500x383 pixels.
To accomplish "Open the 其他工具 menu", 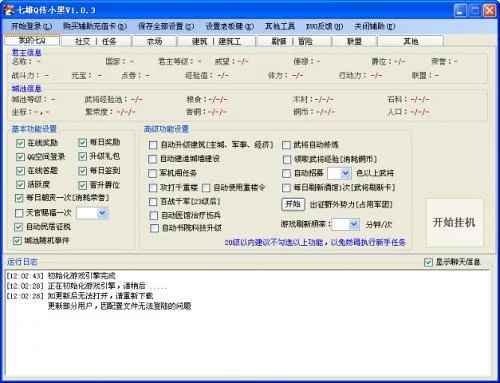I will point(280,26).
